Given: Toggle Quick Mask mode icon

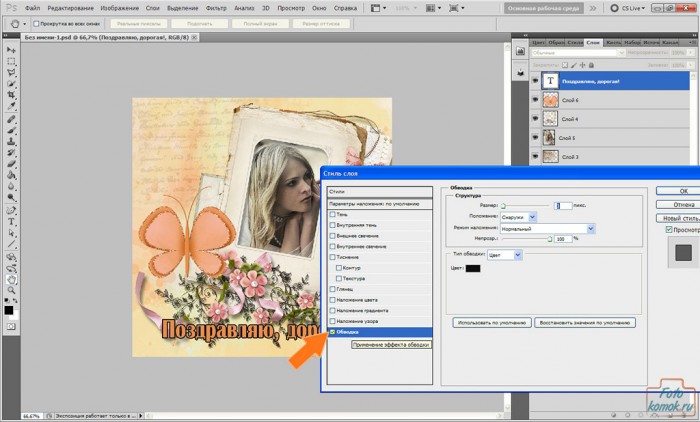Looking at the screenshot, I should click(11, 326).
